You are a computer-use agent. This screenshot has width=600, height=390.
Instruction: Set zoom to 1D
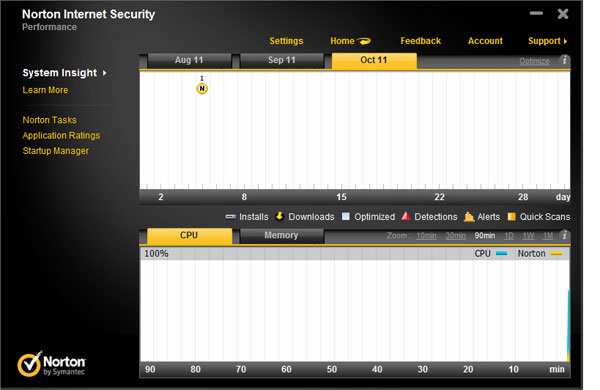point(509,236)
